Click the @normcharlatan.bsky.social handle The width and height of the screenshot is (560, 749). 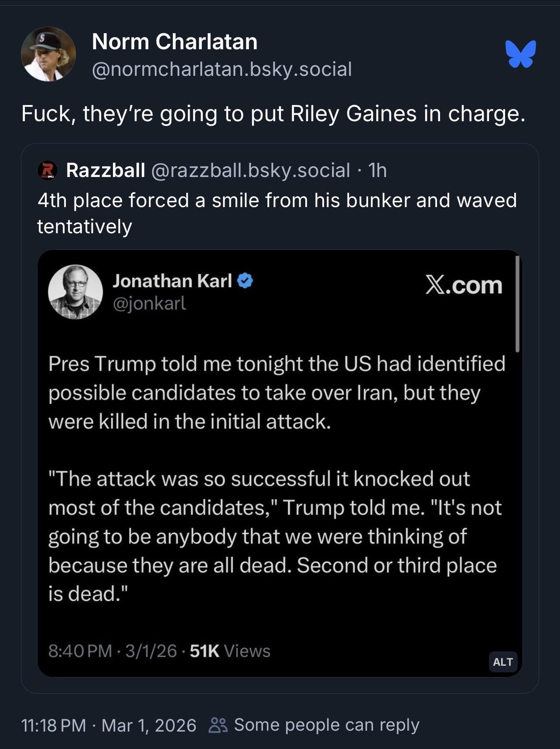click(x=222, y=69)
